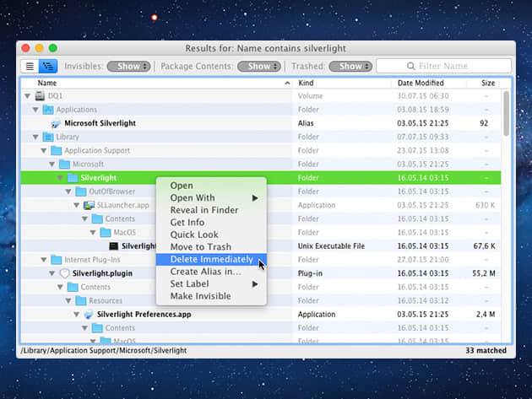Select Move to Trash menu item

[202, 246]
